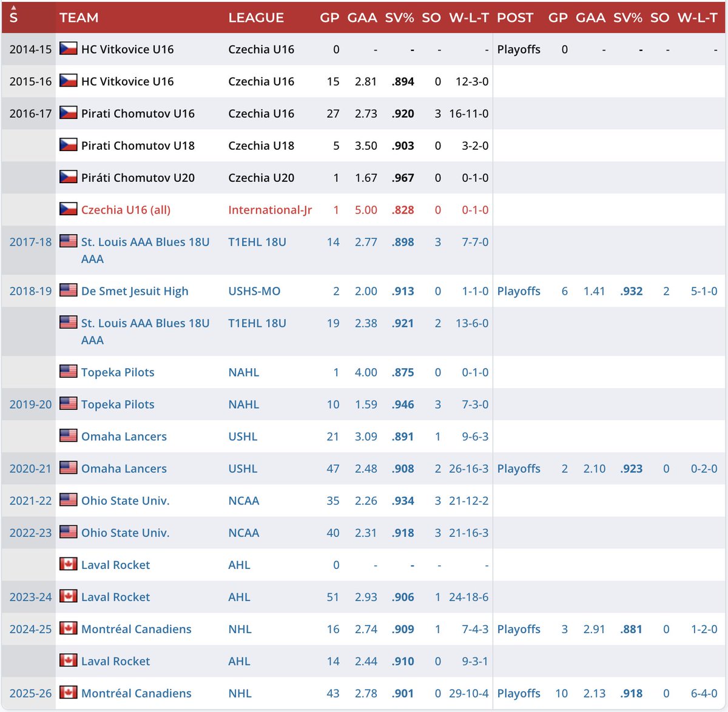
Task: Click regular season GAA column header
Action: [362, 18]
